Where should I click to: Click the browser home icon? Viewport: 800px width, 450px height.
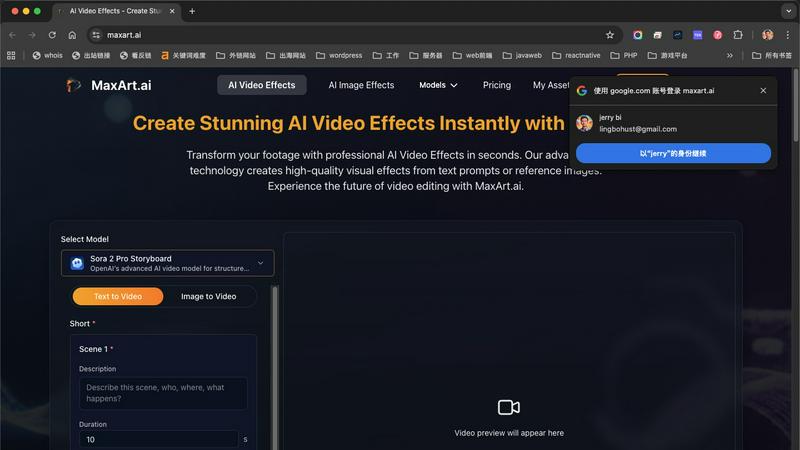pyautogui.click(x=72, y=35)
